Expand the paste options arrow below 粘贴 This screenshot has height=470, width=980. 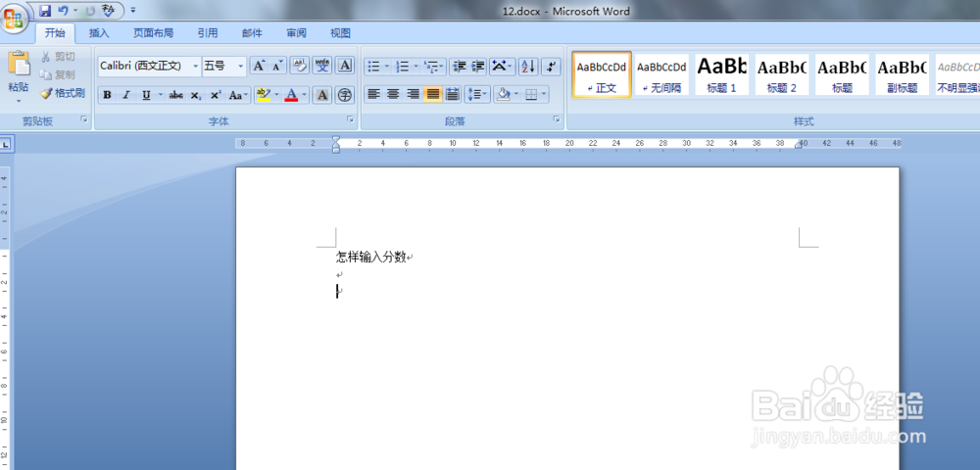coord(18,101)
